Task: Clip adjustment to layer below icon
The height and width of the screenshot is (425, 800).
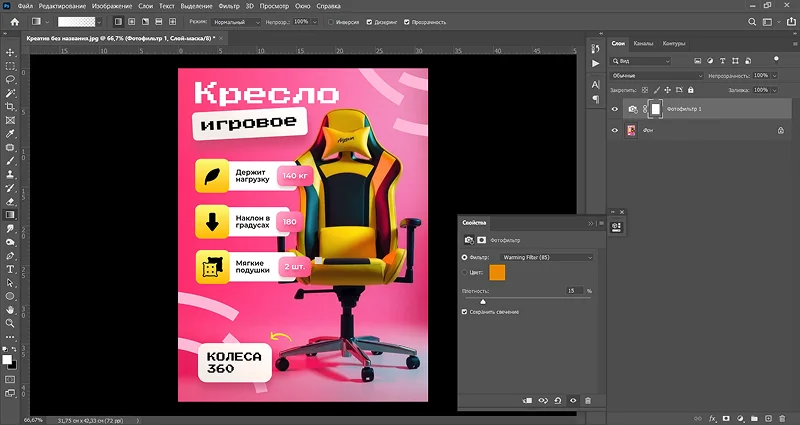Action: tap(528, 401)
